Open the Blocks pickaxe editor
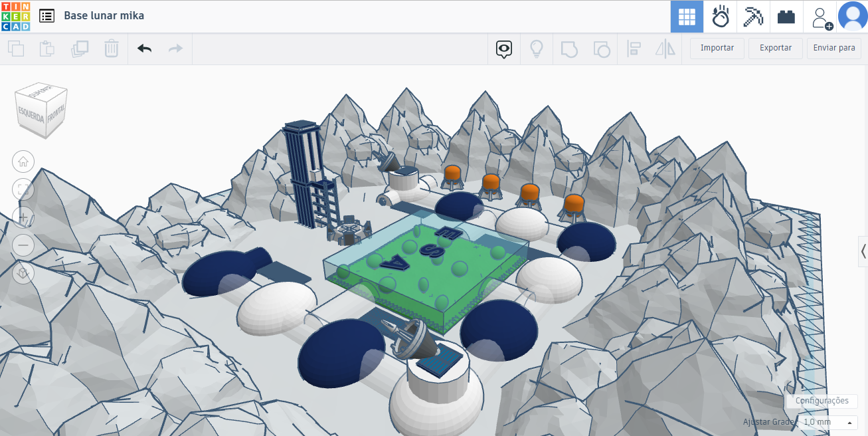This screenshot has width=868, height=436. click(x=753, y=17)
